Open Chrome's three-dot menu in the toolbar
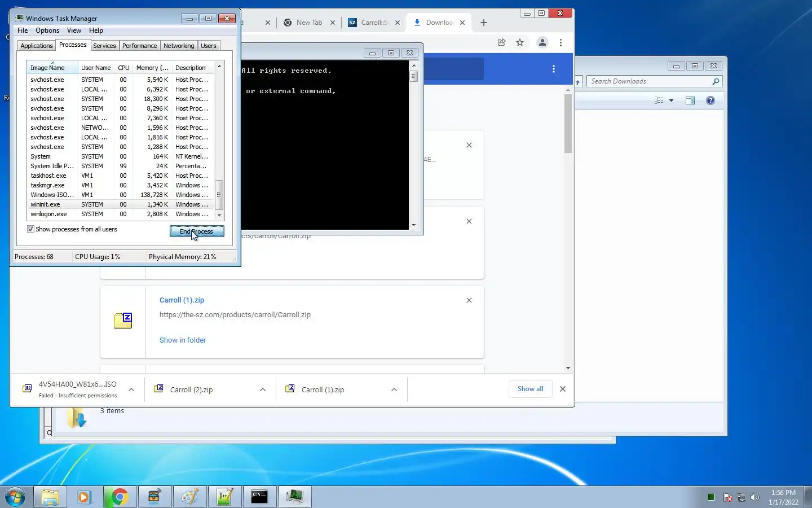The height and width of the screenshot is (508, 812). (x=561, y=42)
